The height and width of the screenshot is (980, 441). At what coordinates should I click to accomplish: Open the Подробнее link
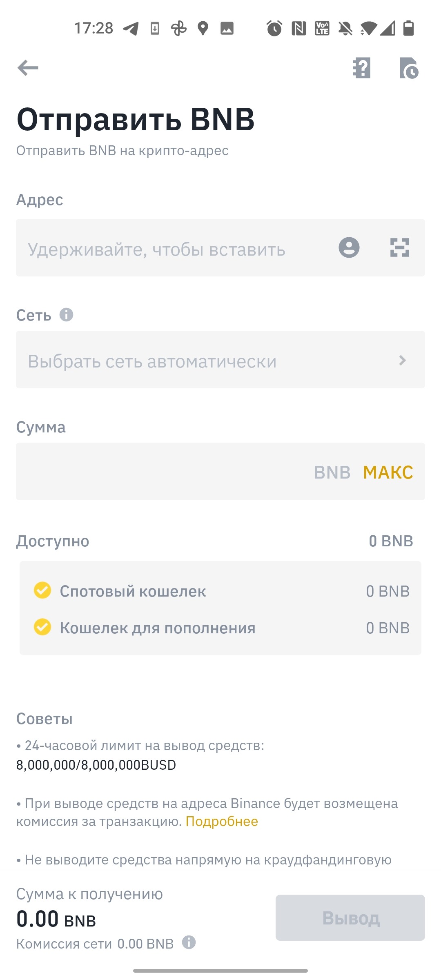pos(222,821)
